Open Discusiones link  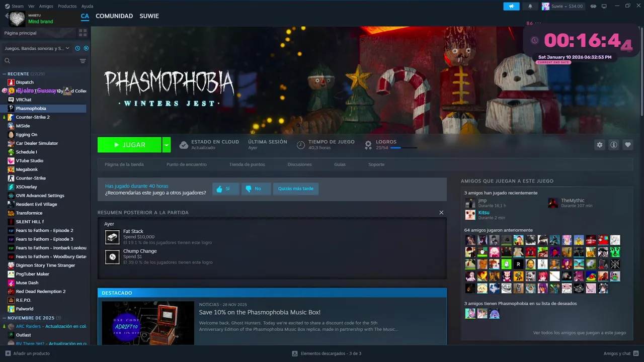point(299,164)
